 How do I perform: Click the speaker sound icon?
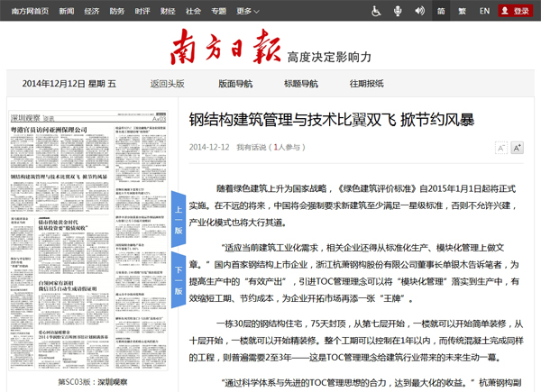418,11
